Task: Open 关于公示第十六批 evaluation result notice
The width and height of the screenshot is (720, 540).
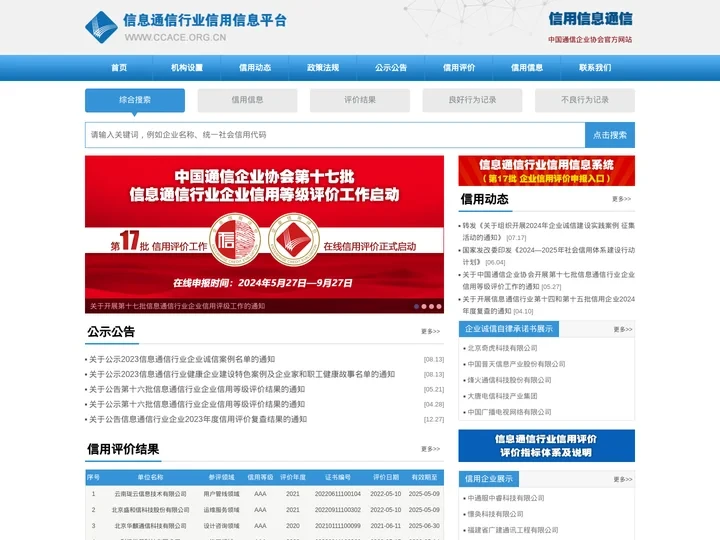Action: [x=197, y=404]
